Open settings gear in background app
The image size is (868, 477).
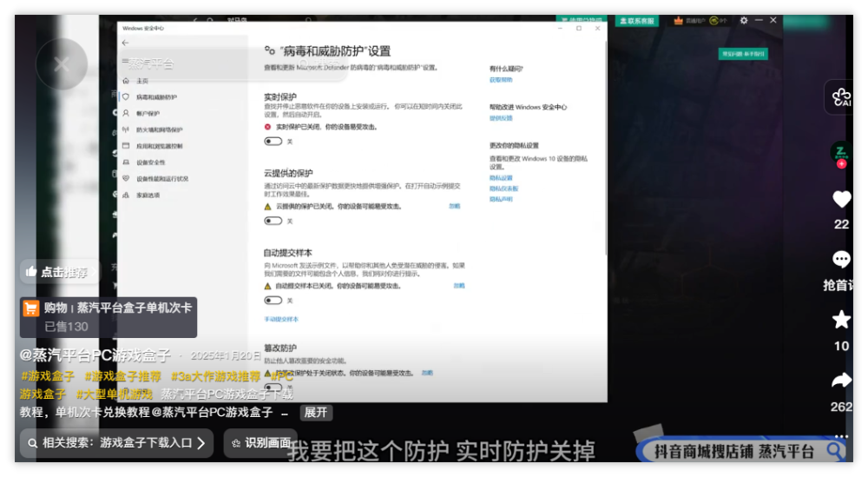(x=744, y=21)
